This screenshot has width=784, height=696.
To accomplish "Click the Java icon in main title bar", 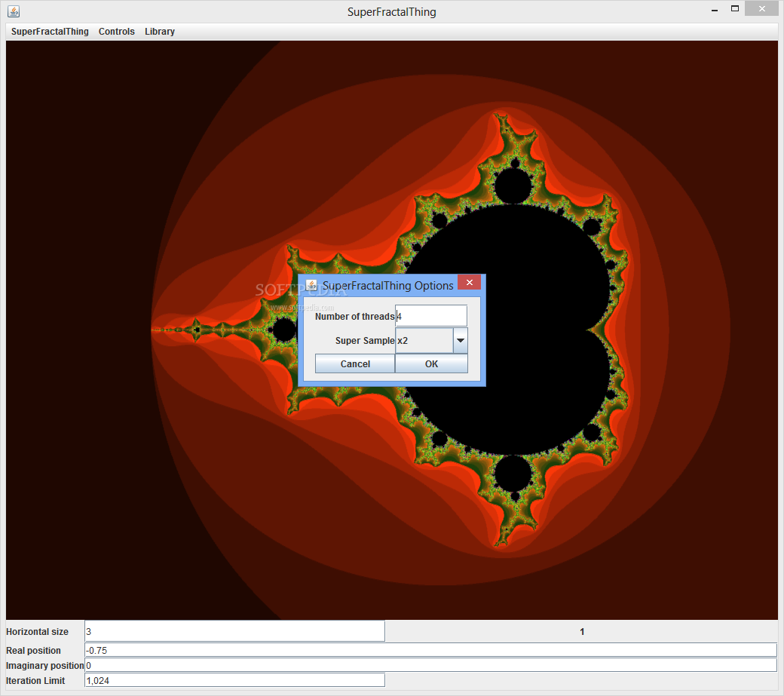I will coord(14,11).
